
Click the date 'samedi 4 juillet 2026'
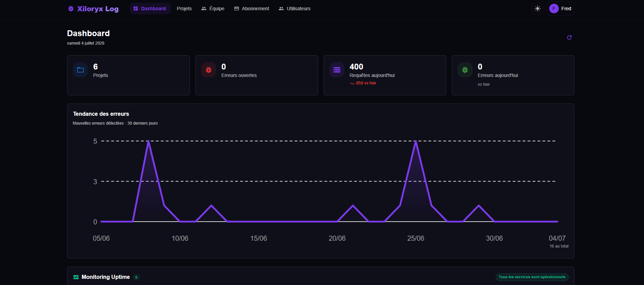[x=86, y=43]
